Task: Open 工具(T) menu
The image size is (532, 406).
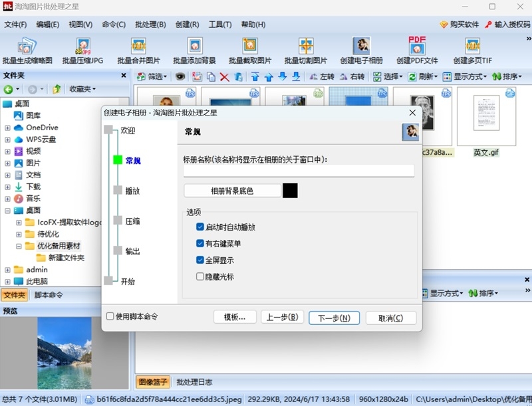Action: pyautogui.click(x=220, y=25)
